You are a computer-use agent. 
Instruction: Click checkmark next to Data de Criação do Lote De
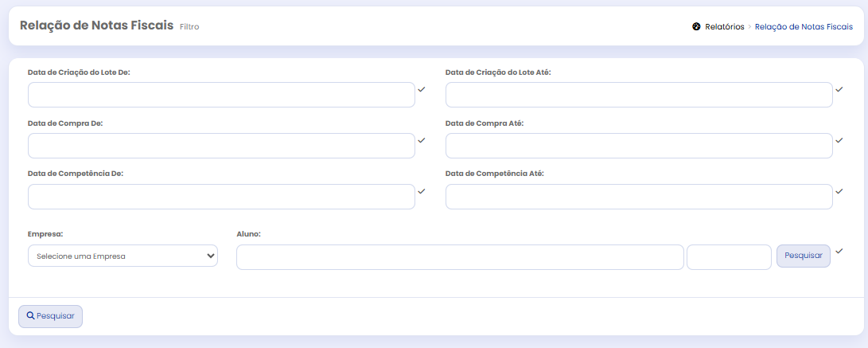pos(422,89)
